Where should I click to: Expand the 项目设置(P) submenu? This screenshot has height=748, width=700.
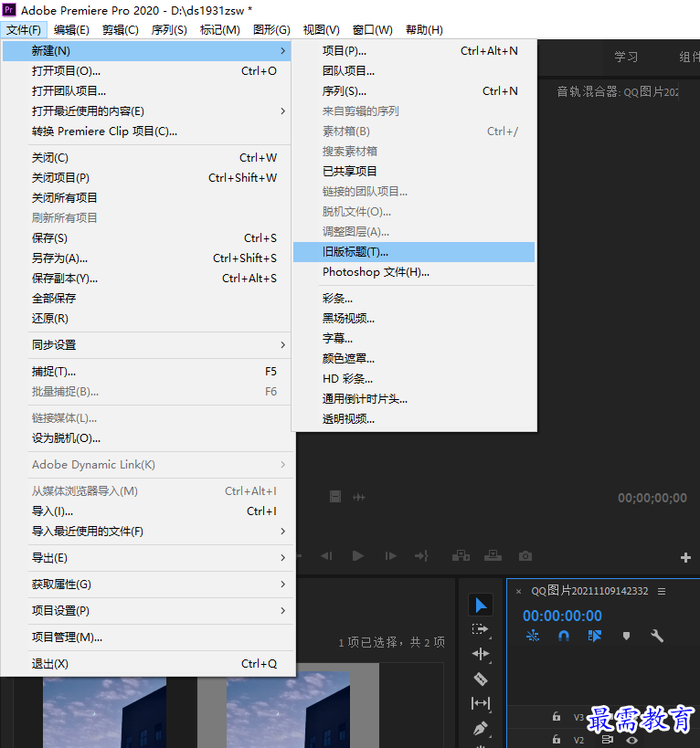(146, 611)
